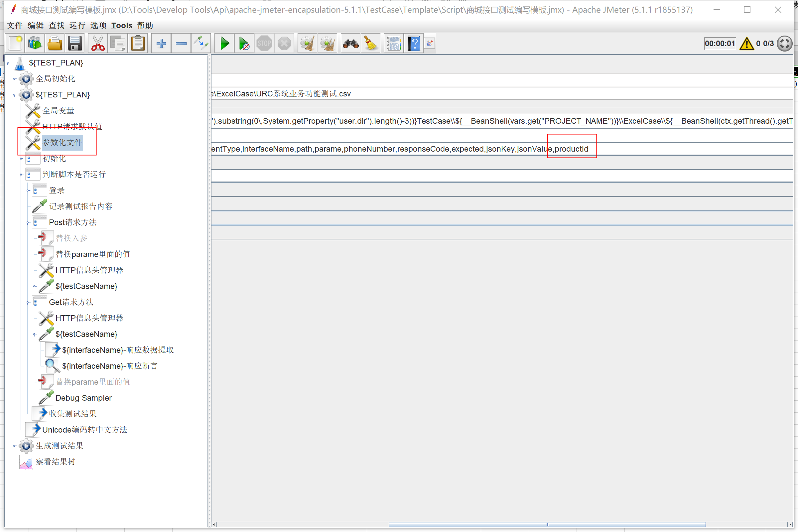Select the 全局变量 tree item
Viewport: 798px width, 532px height.
(58, 111)
